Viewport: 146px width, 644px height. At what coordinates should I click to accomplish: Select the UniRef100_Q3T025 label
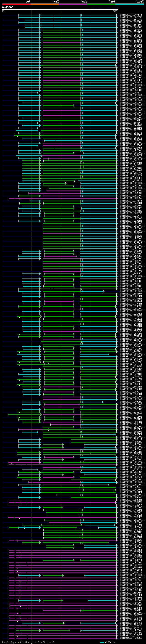(131, 60)
